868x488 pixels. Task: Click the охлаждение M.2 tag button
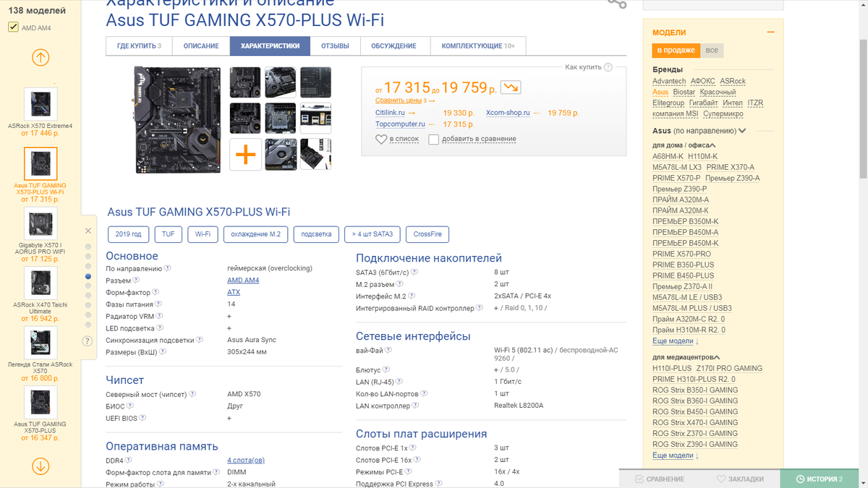256,234
